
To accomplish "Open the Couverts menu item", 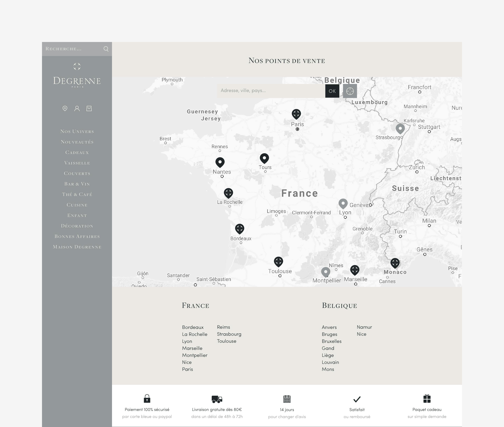I will point(77,174).
